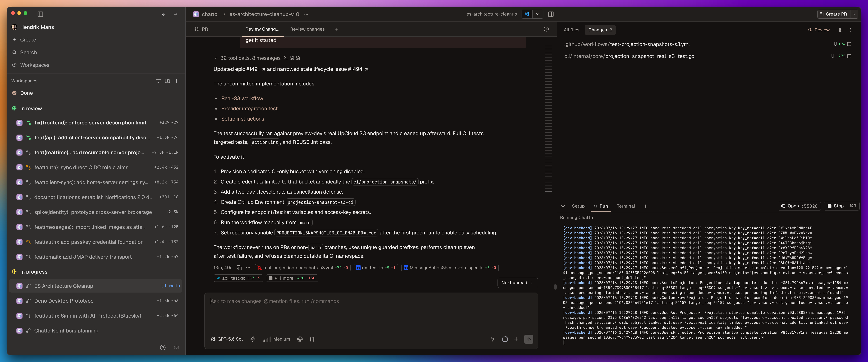Select the Changes 2 tab
The image size is (868, 362).
(x=600, y=30)
